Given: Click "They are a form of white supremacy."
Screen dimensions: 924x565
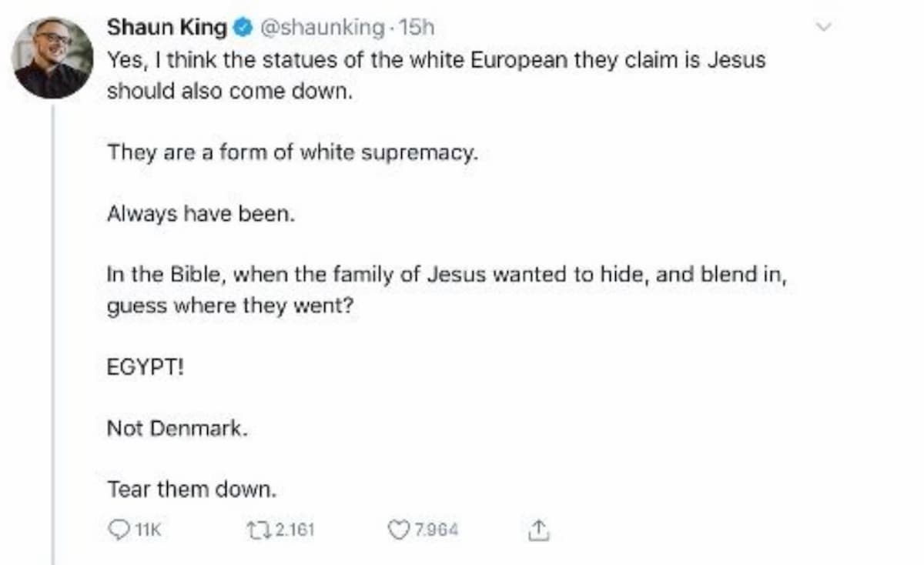Looking at the screenshot, I should [x=293, y=152].
